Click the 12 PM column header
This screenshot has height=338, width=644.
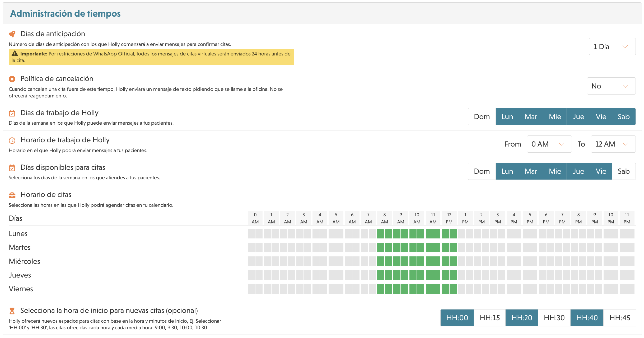tap(449, 218)
